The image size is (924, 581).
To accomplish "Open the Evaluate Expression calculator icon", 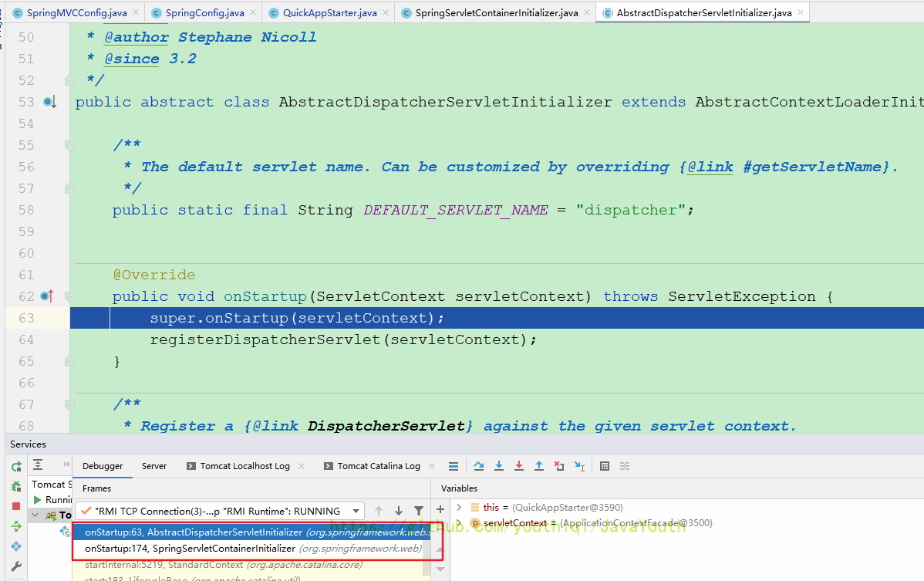I will [x=605, y=466].
